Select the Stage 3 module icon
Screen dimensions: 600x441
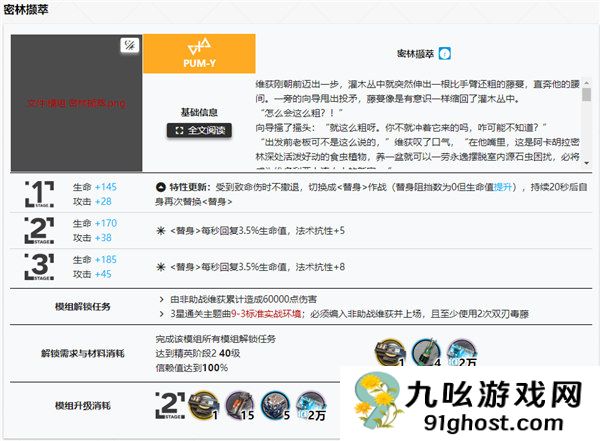[38, 267]
